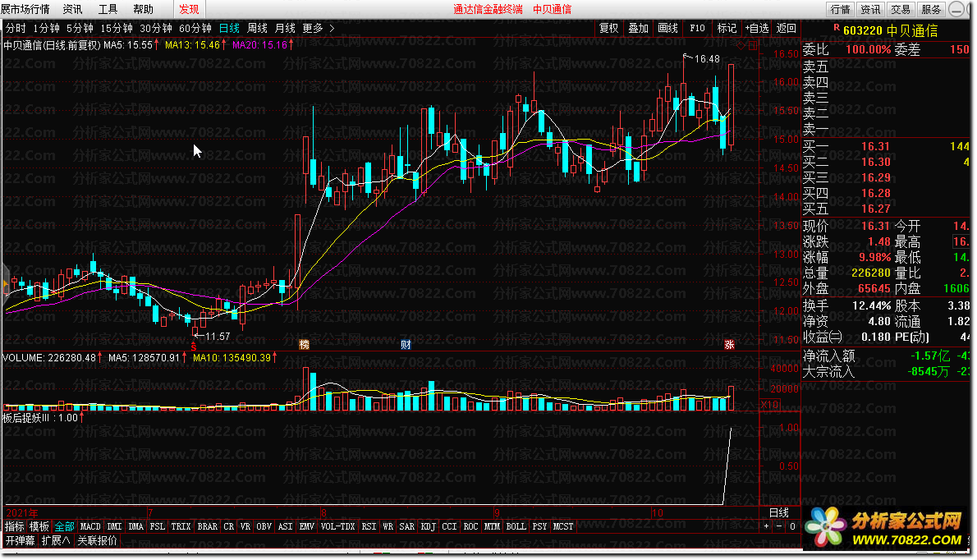977x560 pixels.
Task: Switch to the 5分钟 period
Action: [x=80, y=28]
